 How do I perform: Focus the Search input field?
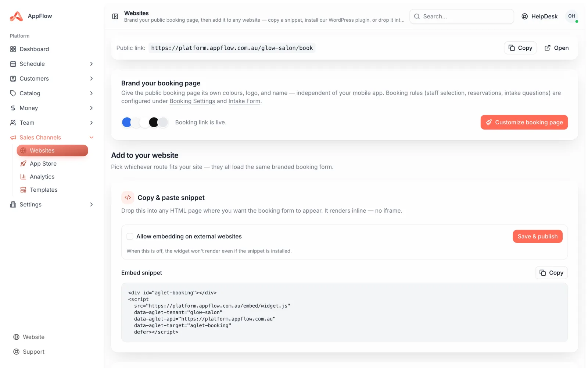pos(462,16)
